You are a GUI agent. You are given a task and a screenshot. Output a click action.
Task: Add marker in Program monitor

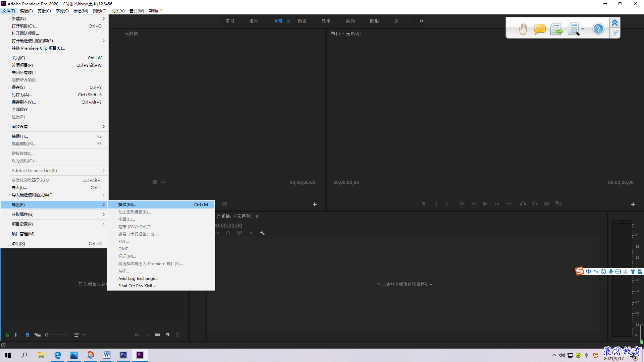(424, 204)
